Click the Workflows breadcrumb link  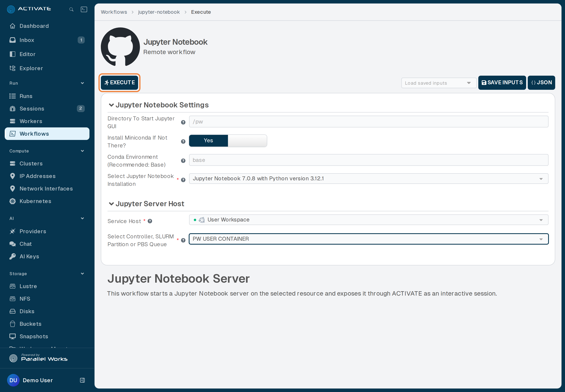click(114, 12)
